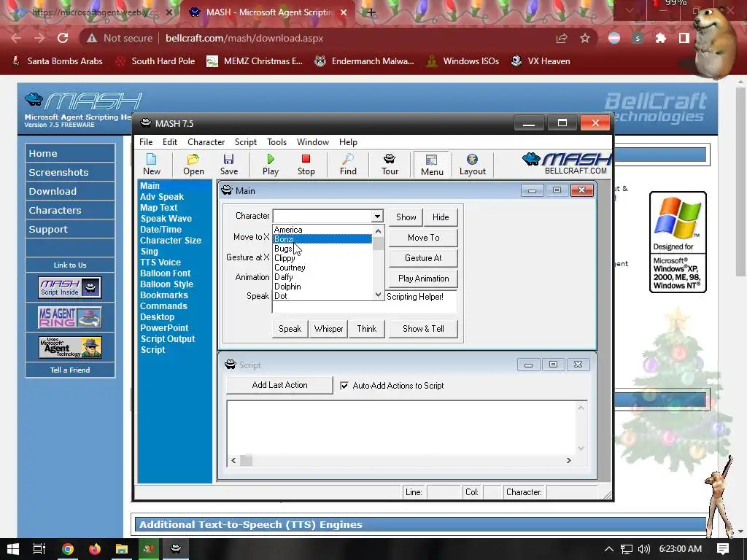Close the MASH browser tab

(344, 13)
